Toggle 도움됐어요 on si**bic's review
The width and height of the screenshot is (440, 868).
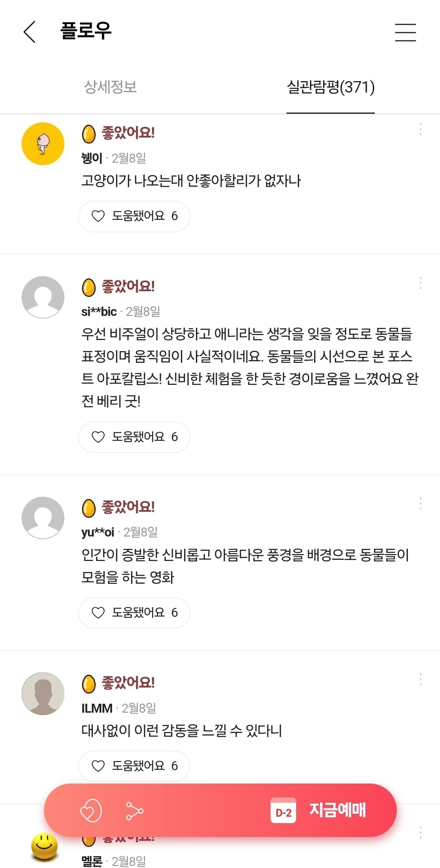(x=134, y=437)
